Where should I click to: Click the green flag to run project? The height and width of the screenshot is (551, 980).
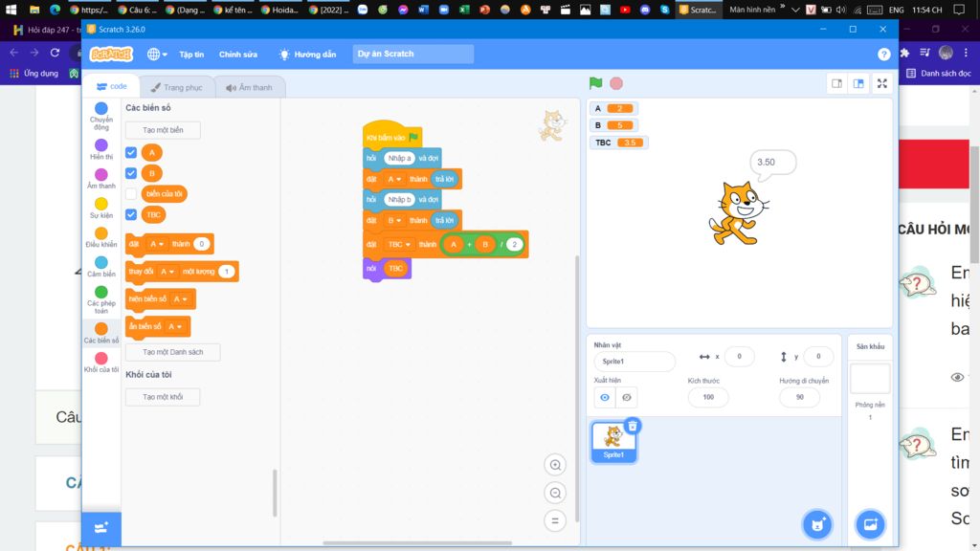(595, 83)
